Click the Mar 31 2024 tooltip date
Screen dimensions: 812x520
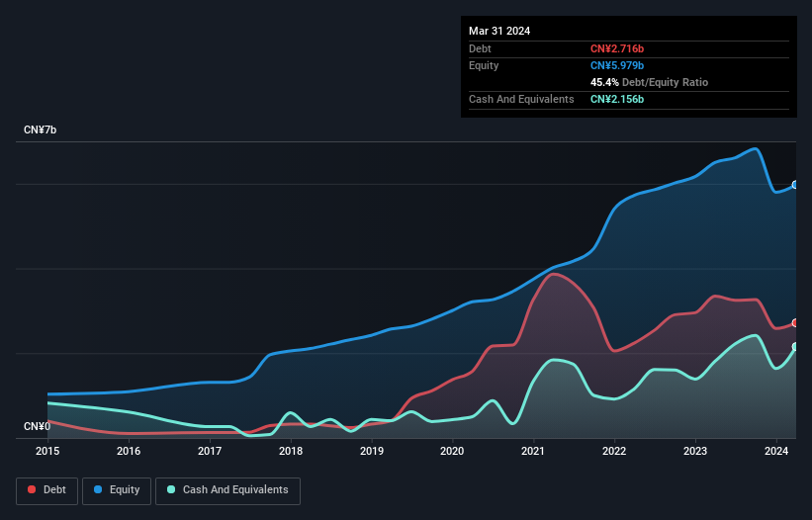[x=499, y=31]
